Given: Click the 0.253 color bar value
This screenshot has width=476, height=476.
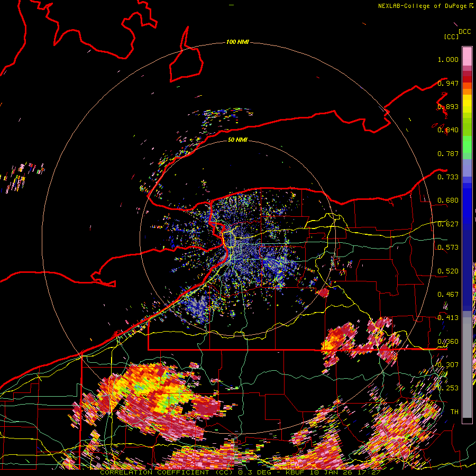Looking at the screenshot, I should (x=448, y=388).
